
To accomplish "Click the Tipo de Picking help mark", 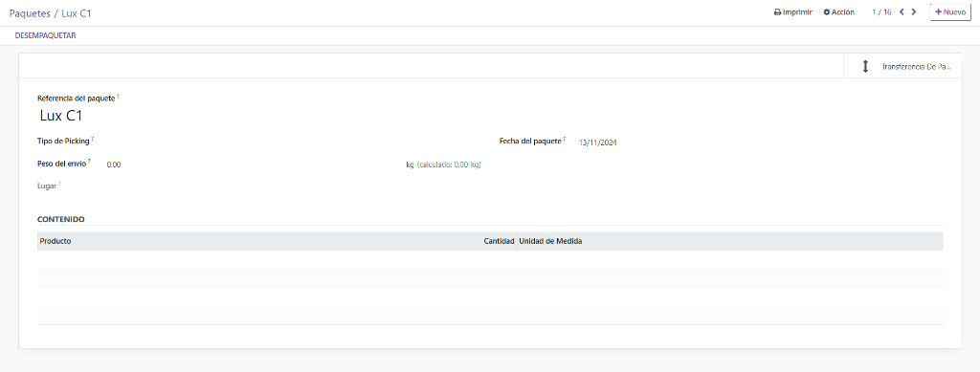I will 93,139.
